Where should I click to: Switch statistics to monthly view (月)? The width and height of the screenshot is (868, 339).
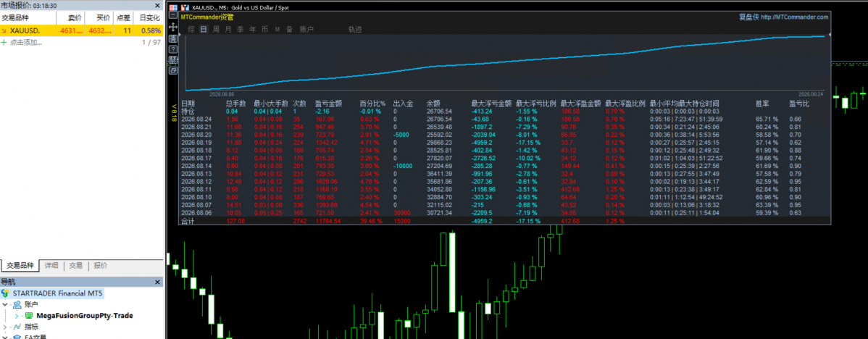coord(228,29)
